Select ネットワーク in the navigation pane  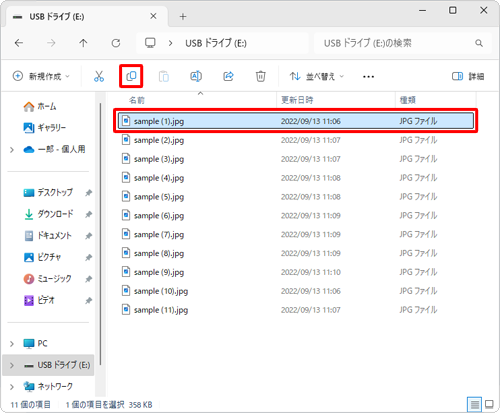(48, 387)
